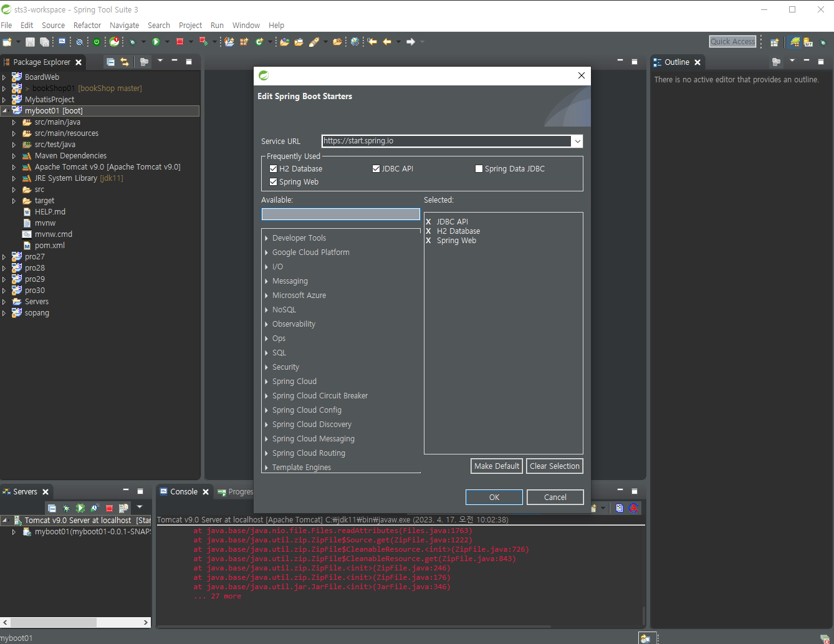Click the New Java Package icon
834x644 pixels.
click(x=244, y=42)
